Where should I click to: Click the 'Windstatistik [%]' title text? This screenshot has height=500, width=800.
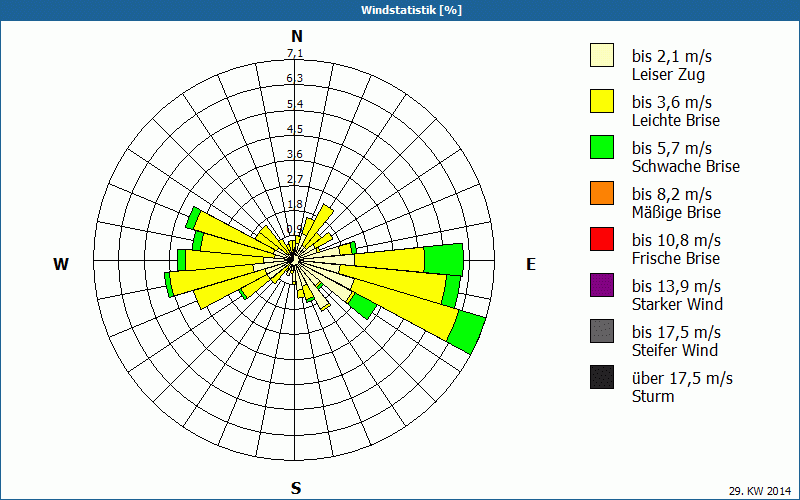(411, 10)
